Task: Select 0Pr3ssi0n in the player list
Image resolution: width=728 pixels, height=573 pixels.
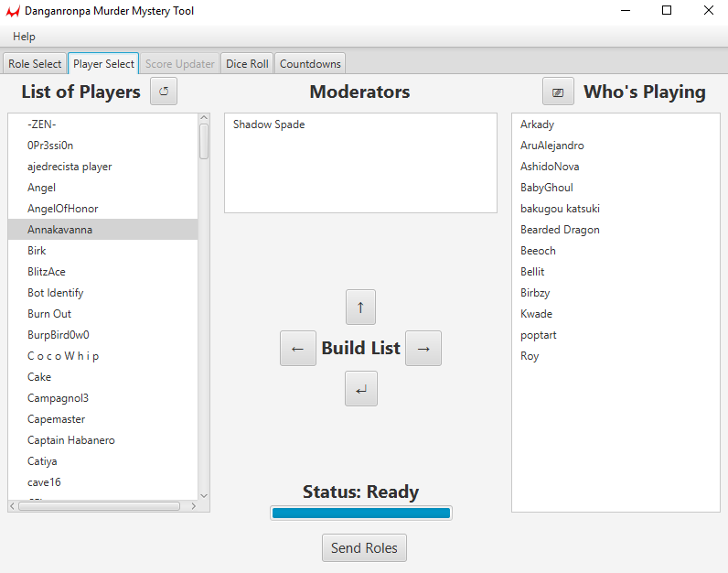Action: point(102,146)
